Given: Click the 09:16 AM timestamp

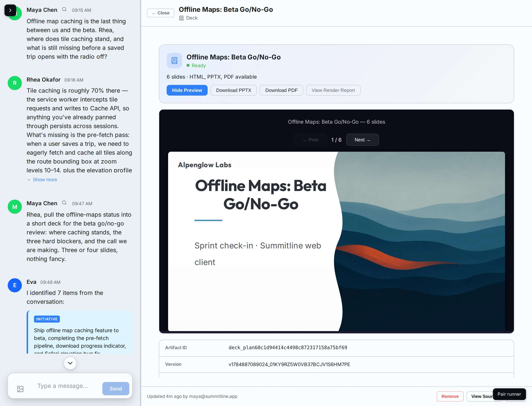Looking at the screenshot, I should (74, 80).
